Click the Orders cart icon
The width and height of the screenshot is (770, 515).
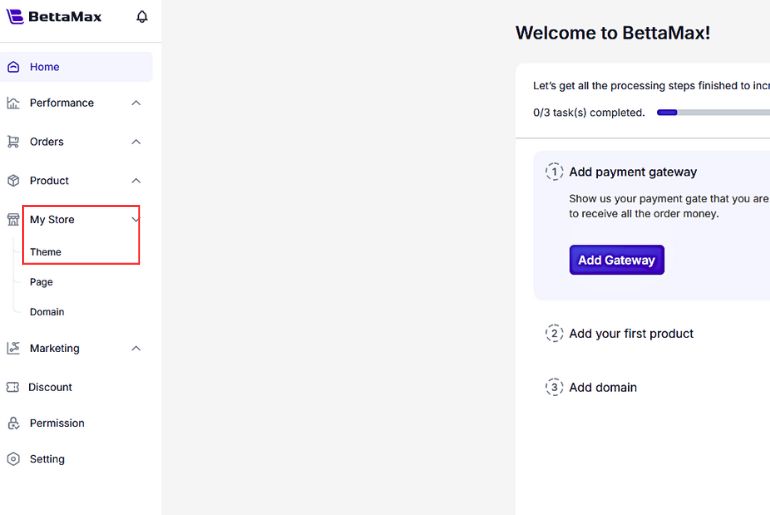click(13, 142)
